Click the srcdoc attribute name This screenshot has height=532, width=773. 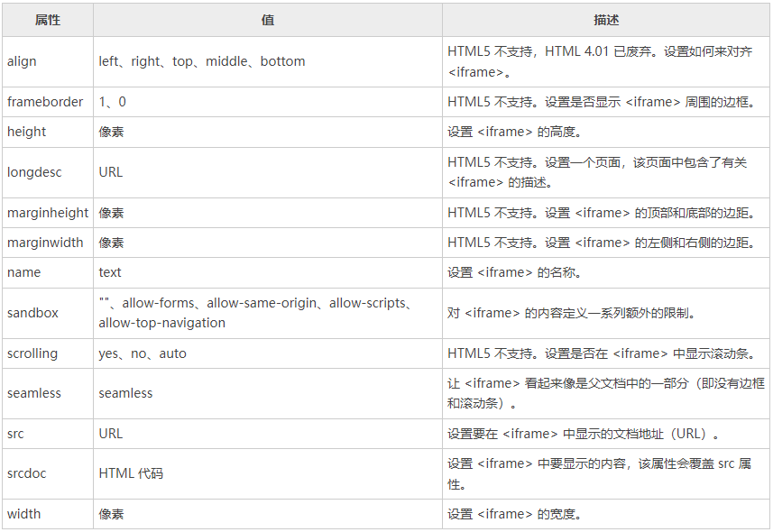coord(29,473)
